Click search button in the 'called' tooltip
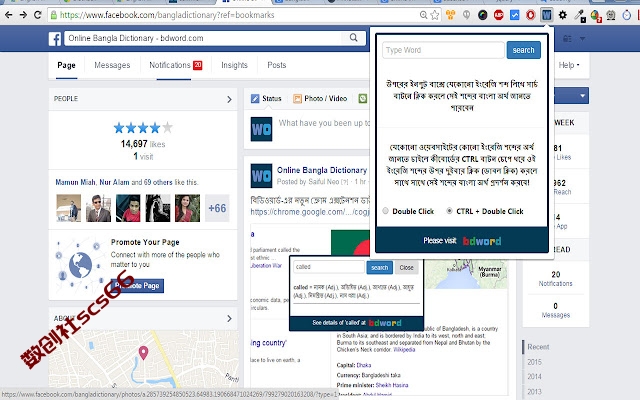640x400 pixels. coord(380,267)
